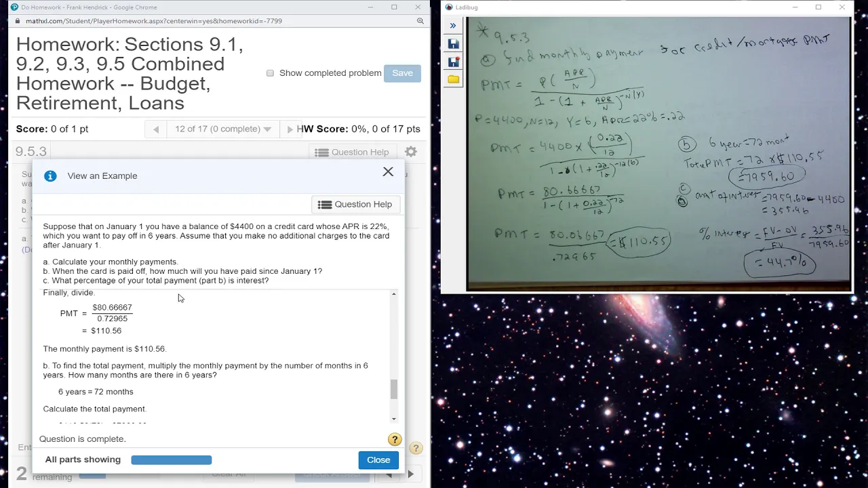This screenshot has width=868, height=488.
Task: Click 'All parts showing' label
Action: click(83, 460)
